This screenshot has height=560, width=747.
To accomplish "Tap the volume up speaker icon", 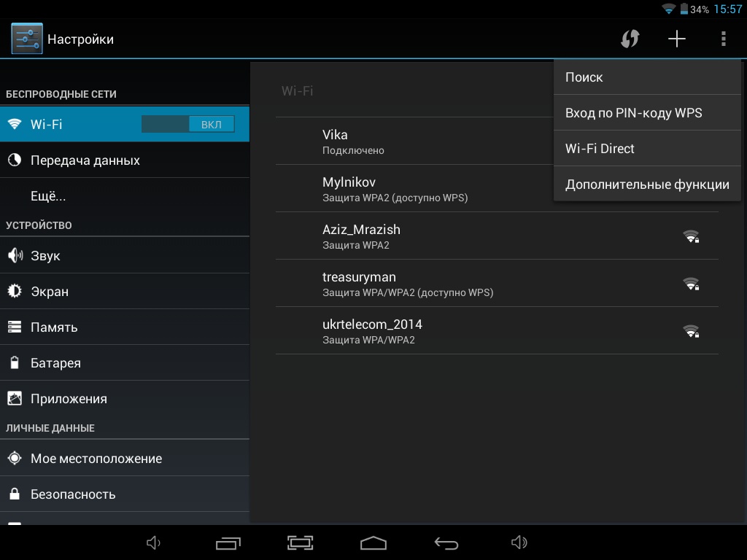I will click(519, 542).
